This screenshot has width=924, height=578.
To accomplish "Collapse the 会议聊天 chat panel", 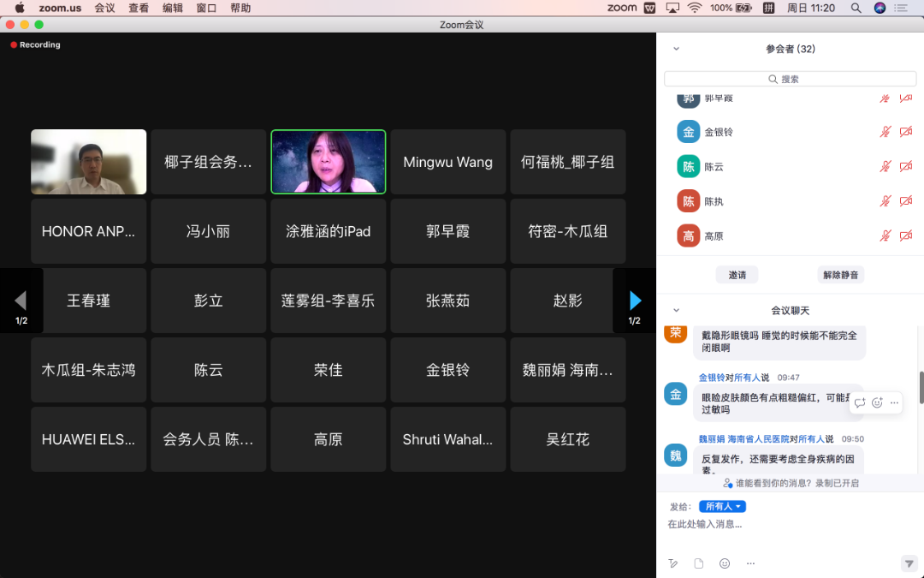I will pyautogui.click(x=676, y=311).
